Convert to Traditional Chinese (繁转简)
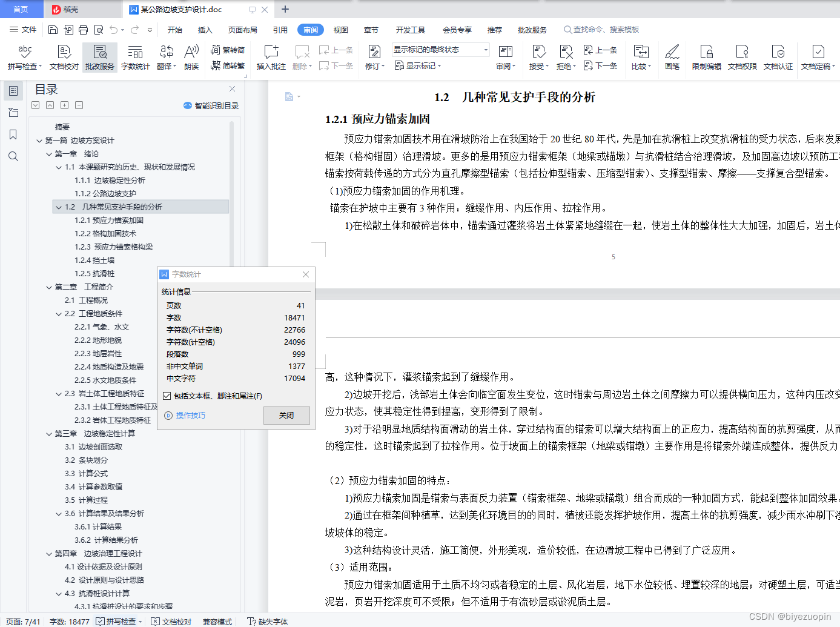 pos(228,50)
